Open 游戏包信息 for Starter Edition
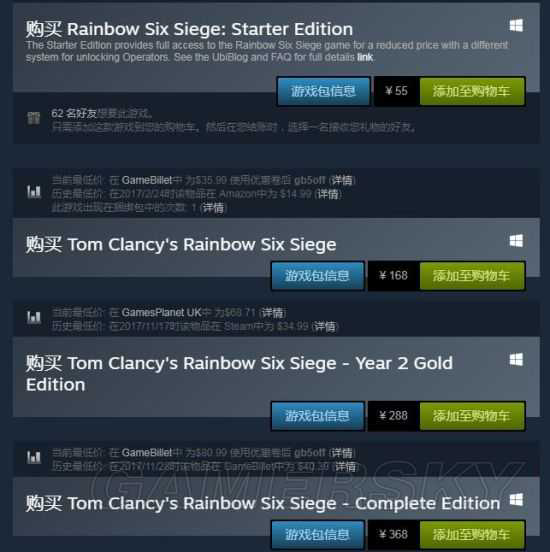550x552 pixels. [324, 91]
